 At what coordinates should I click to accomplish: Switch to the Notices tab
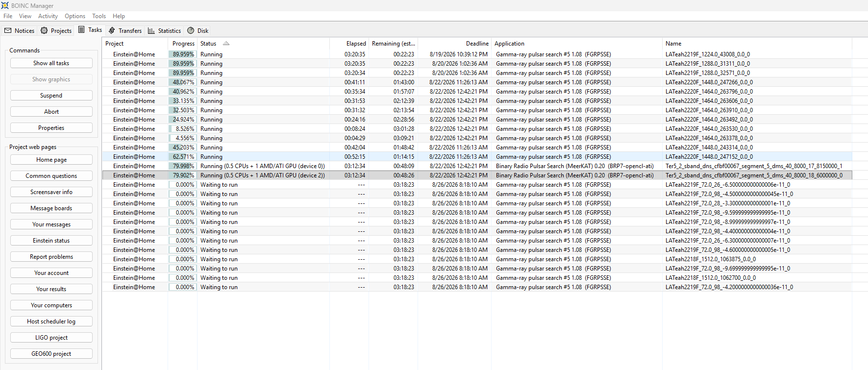click(x=20, y=30)
